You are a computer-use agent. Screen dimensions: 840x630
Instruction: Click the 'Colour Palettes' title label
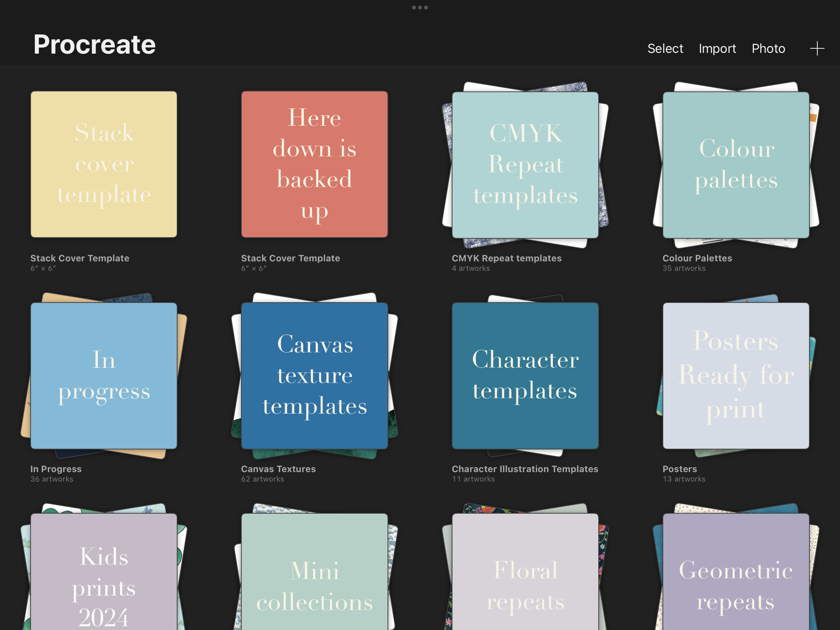coord(697,258)
